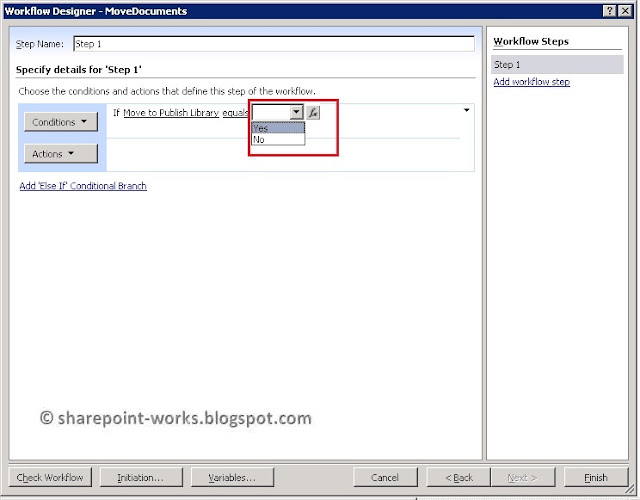Click the 'Move to Publish Library' field link
Viewport: 640px width, 500px height.
click(171, 113)
